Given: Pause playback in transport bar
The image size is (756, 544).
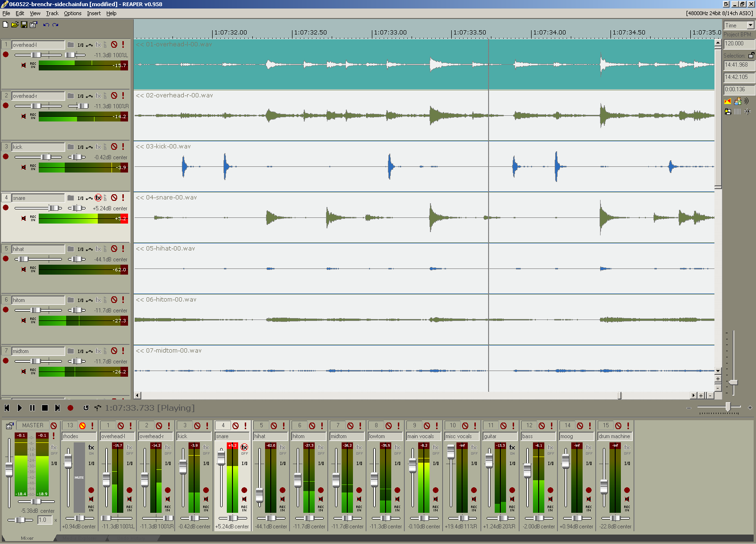Looking at the screenshot, I should pyautogui.click(x=32, y=408).
